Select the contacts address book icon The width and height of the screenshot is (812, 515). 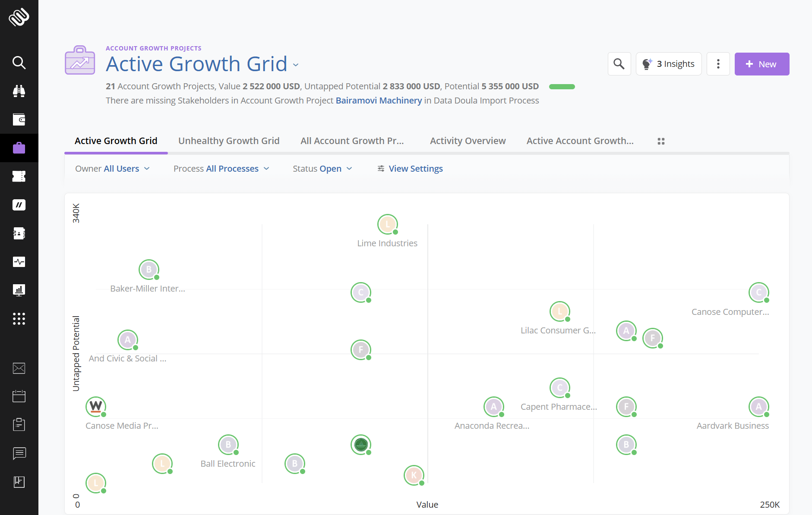pyautogui.click(x=19, y=233)
